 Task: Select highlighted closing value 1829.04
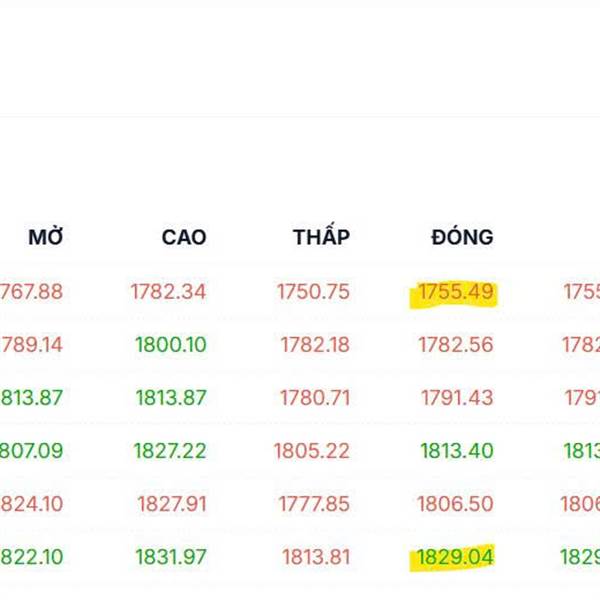pyautogui.click(x=456, y=557)
